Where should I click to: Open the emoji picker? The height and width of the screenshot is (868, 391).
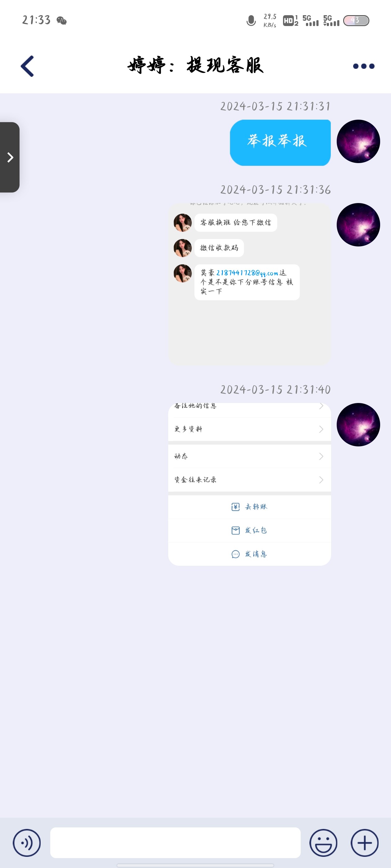click(x=323, y=842)
